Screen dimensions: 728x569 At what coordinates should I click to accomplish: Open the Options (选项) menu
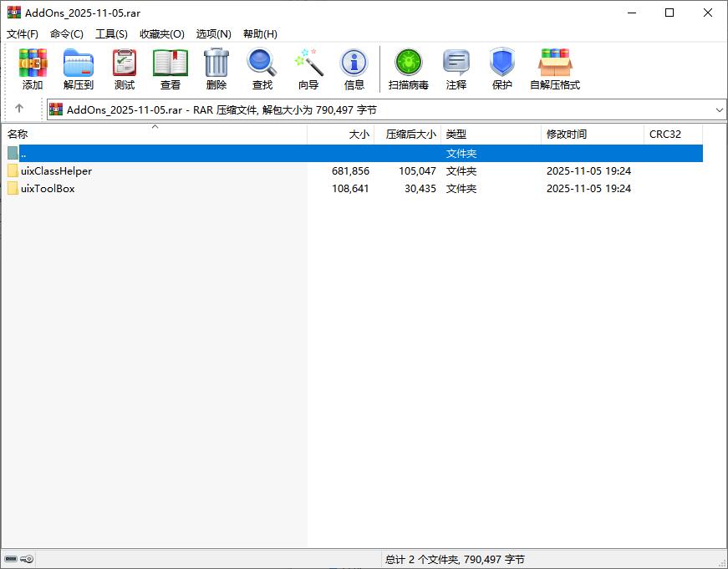(213, 34)
